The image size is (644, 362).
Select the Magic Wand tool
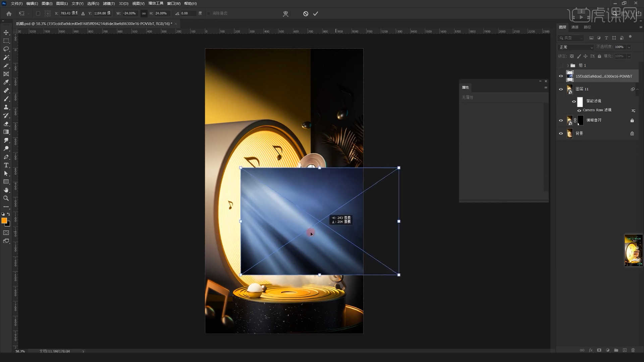pos(6,57)
